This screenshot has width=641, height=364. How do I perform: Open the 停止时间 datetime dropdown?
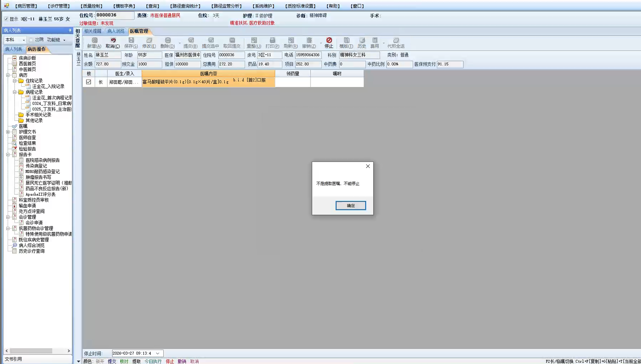click(158, 353)
